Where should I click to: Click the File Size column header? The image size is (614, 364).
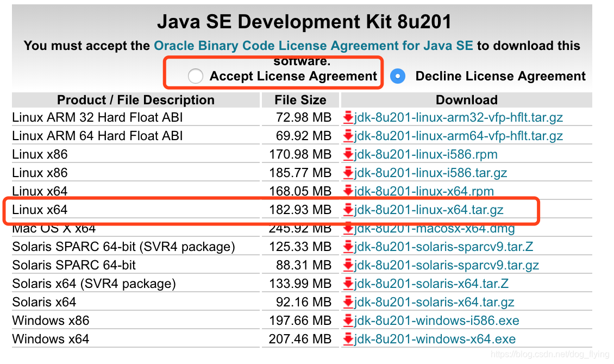tap(300, 100)
